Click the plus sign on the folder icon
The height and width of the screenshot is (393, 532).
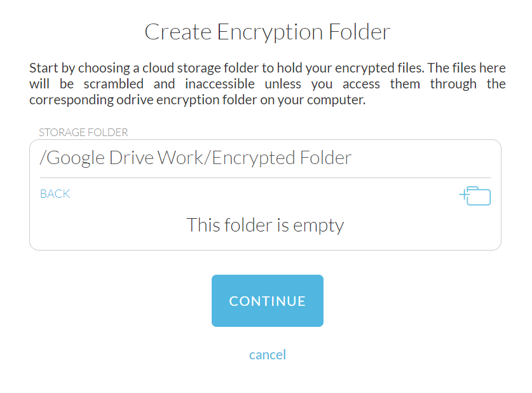coord(463,193)
